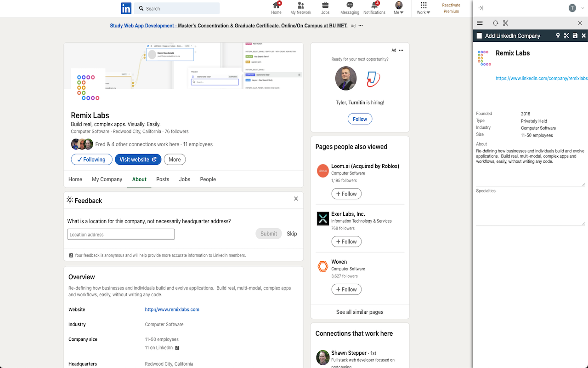
Task: Follow Turnitin from the ad card
Action: 360,119
